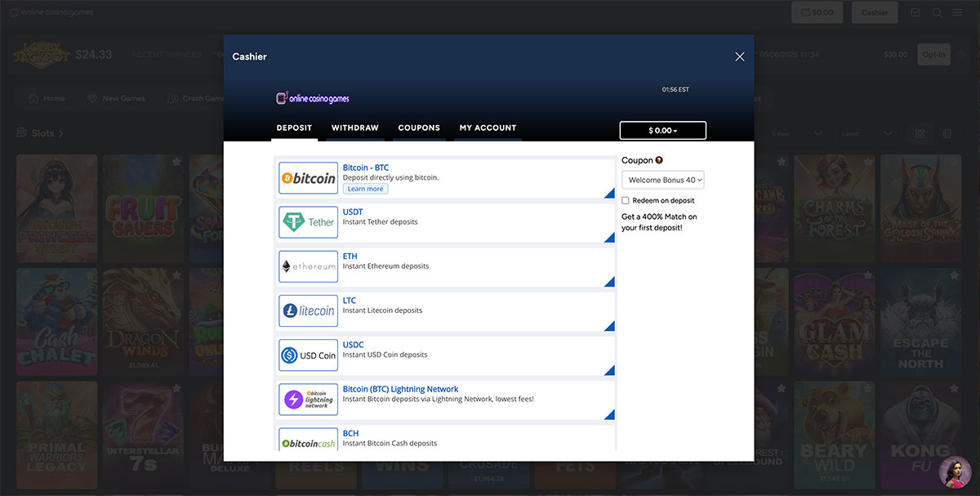Screen dimensions: 980x496
Task: Switch to the COUPONS tab
Action: click(419, 128)
